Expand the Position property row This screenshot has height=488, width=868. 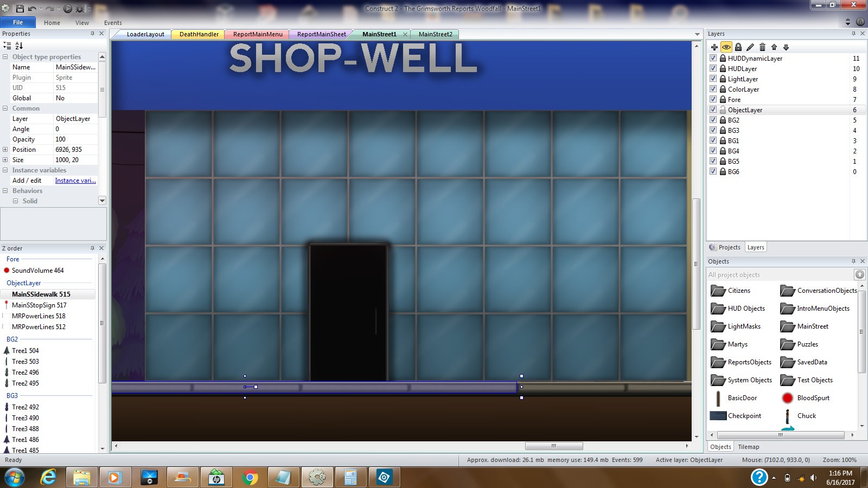click(x=5, y=150)
